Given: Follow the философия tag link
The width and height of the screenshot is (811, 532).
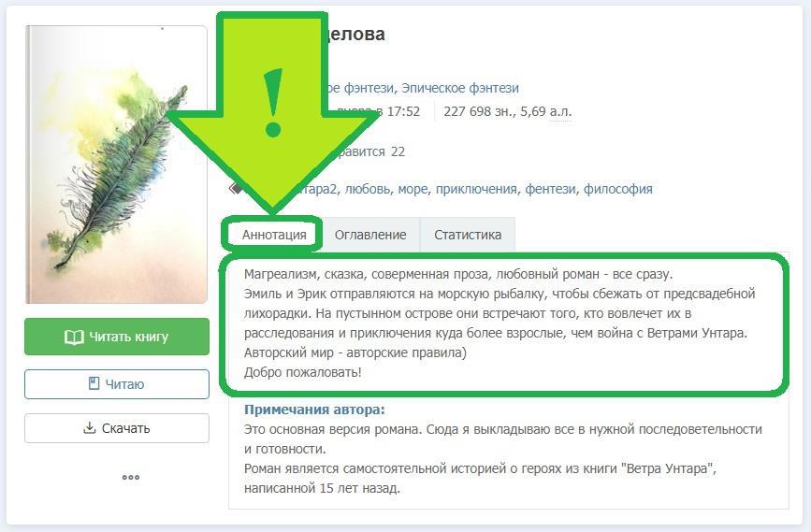Looking at the screenshot, I should tap(618, 189).
